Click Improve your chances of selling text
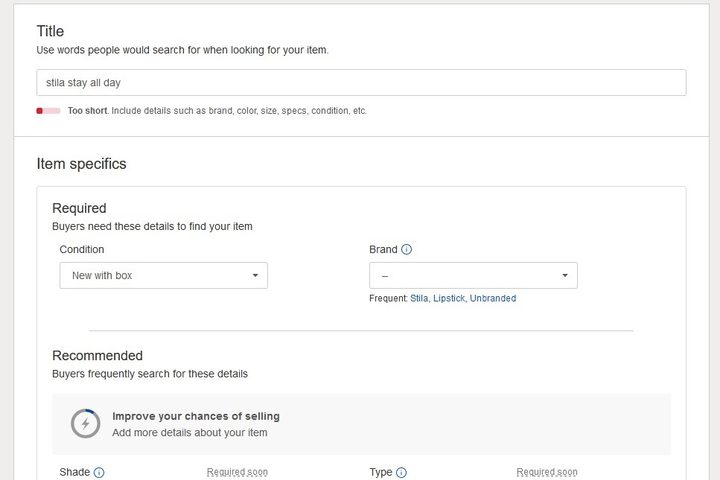 click(x=196, y=416)
